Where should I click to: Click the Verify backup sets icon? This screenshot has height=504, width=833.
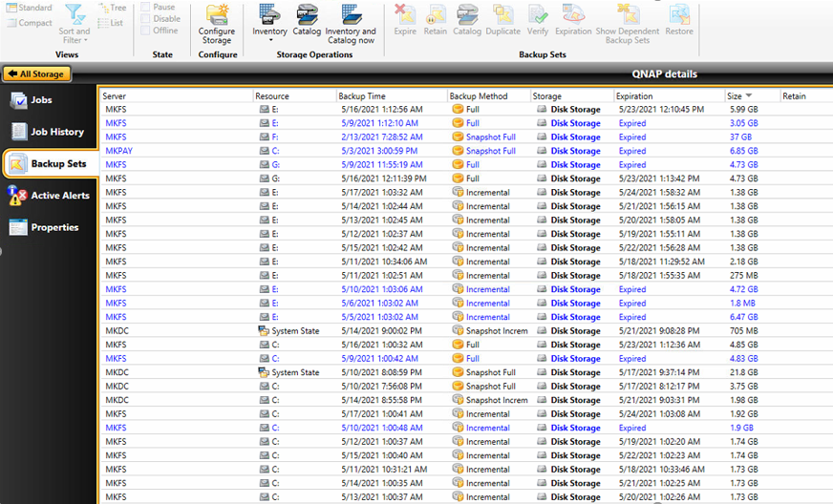(x=538, y=21)
